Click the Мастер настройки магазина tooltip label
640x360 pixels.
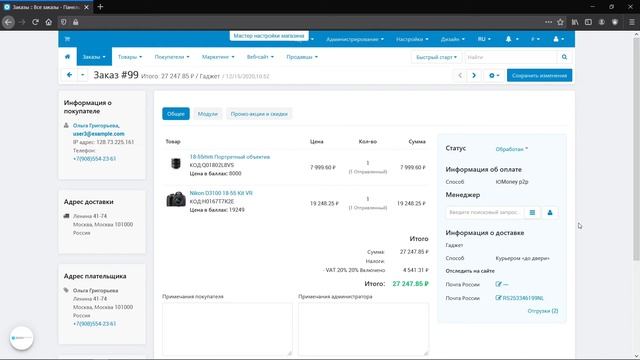pyautogui.click(x=269, y=36)
